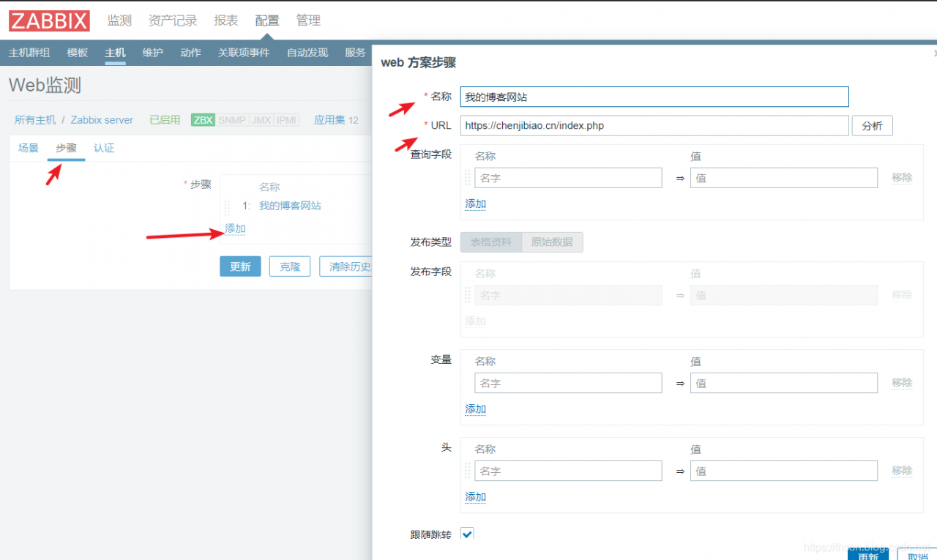
Task: Click the ZBX availability badge
Action: pos(203,120)
